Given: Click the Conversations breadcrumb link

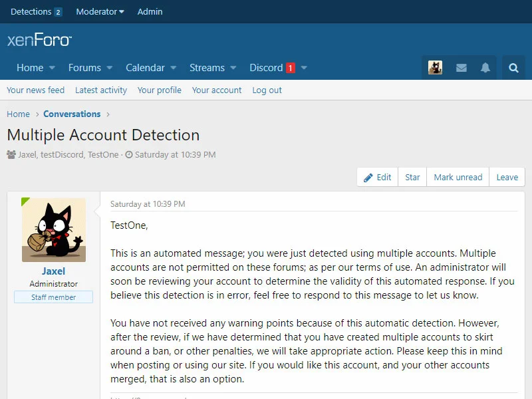Looking at the screenshot, I should (72, 114).
